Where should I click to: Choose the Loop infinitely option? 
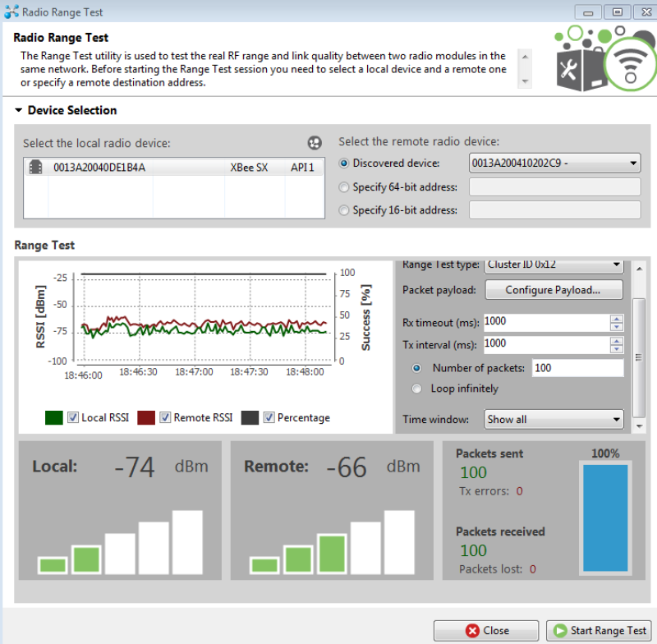pyautogui.click(x=416, y=389)
